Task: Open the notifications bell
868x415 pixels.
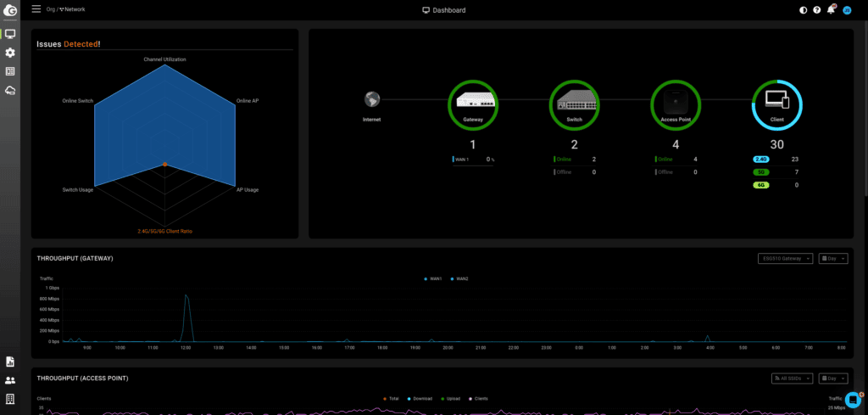Action: 831,10
